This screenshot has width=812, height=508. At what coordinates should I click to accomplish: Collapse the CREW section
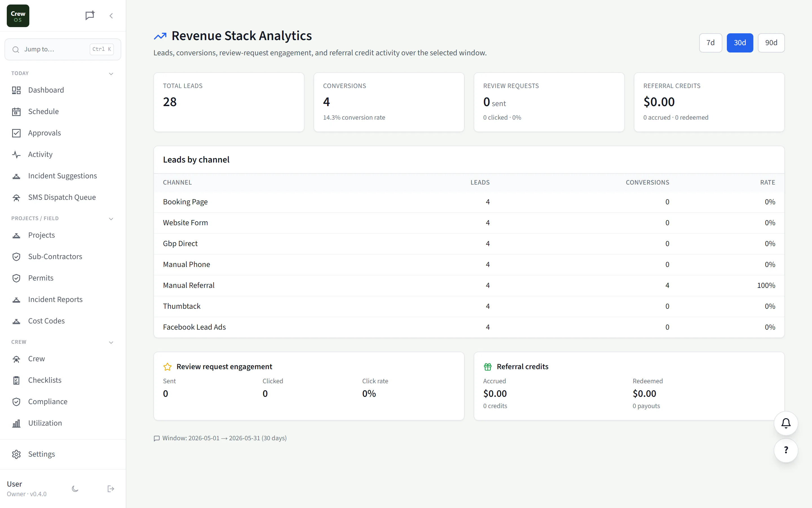point(111,342)
